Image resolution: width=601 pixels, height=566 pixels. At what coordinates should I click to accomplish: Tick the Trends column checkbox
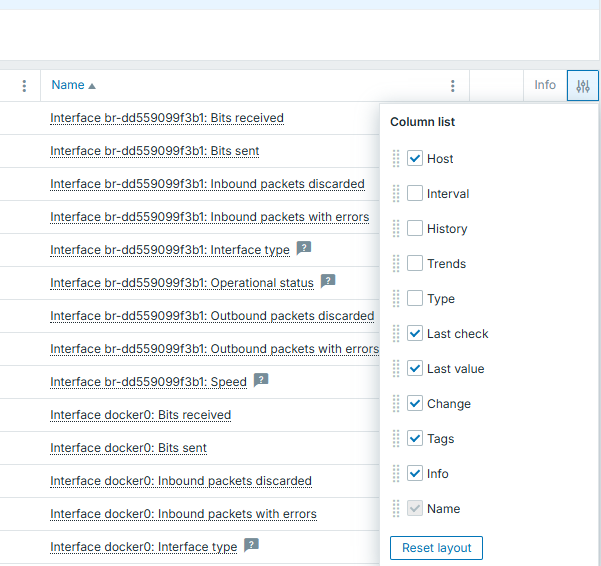point(415,263)
